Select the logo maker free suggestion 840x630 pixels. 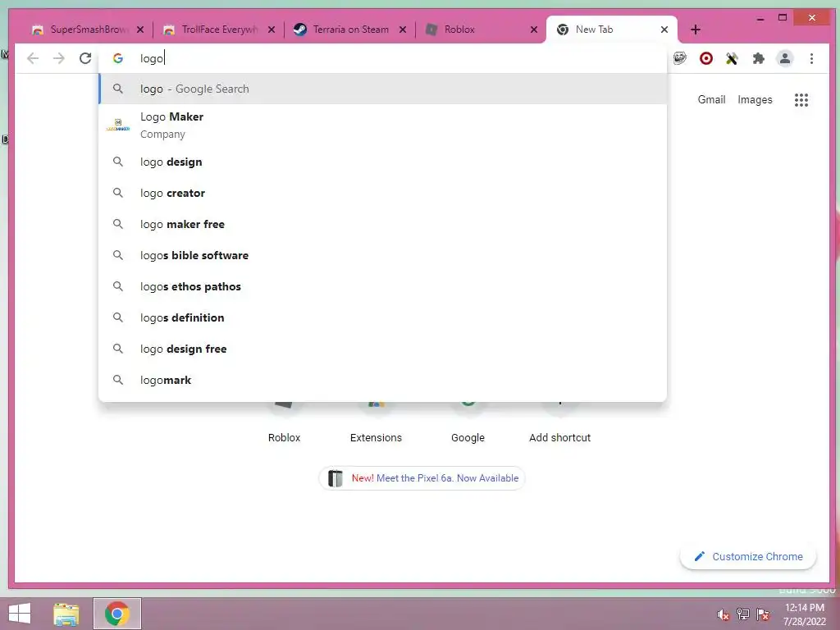click(382, 224)
